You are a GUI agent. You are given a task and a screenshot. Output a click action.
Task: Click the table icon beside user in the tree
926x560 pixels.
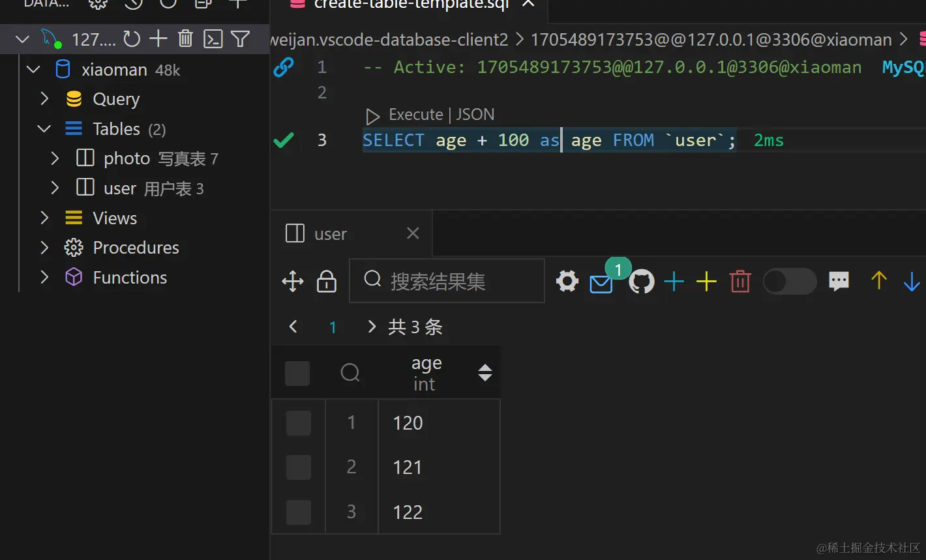85,188
